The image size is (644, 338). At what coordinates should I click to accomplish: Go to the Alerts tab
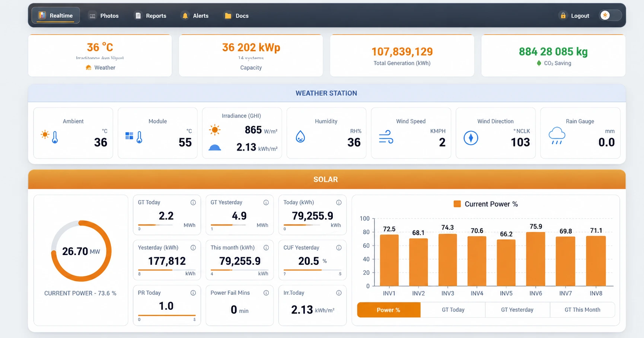[195, 16]
